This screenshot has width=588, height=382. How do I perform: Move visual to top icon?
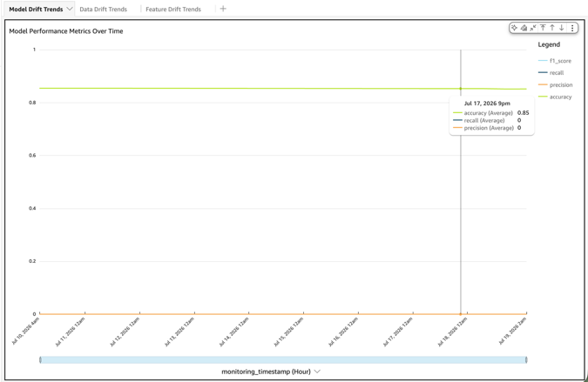click(543, 28)
